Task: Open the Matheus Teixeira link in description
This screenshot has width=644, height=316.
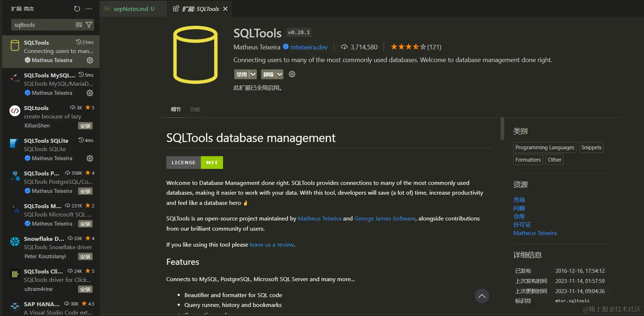Action: pyautogui.click(x=320, y=218)
